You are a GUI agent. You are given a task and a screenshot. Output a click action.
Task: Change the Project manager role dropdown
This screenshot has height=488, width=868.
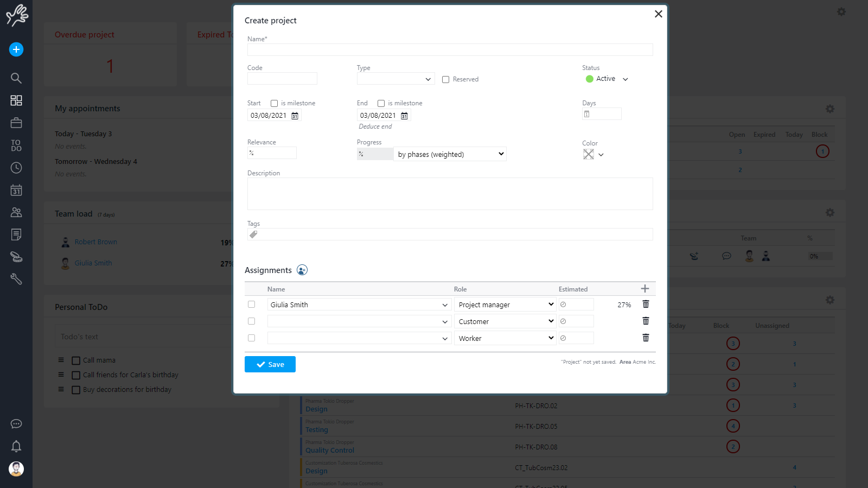[x=505, y=305]
